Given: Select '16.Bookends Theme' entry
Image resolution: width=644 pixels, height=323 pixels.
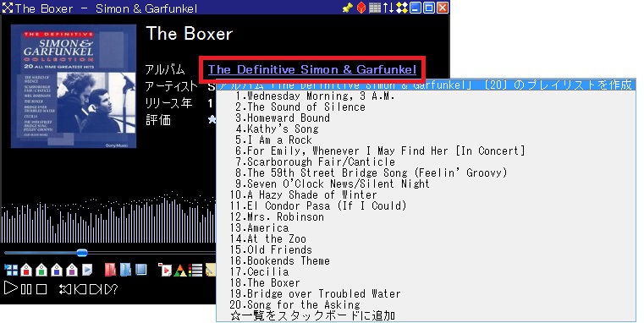Looking at the screenshot, I should pyautogui.click(x=426, y=260).
